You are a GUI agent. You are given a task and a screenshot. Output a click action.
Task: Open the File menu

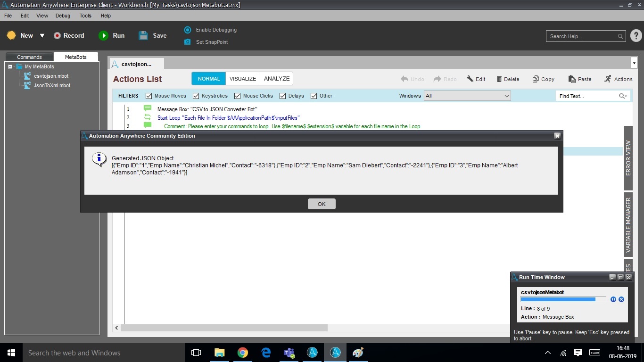[x=8, y=16]
